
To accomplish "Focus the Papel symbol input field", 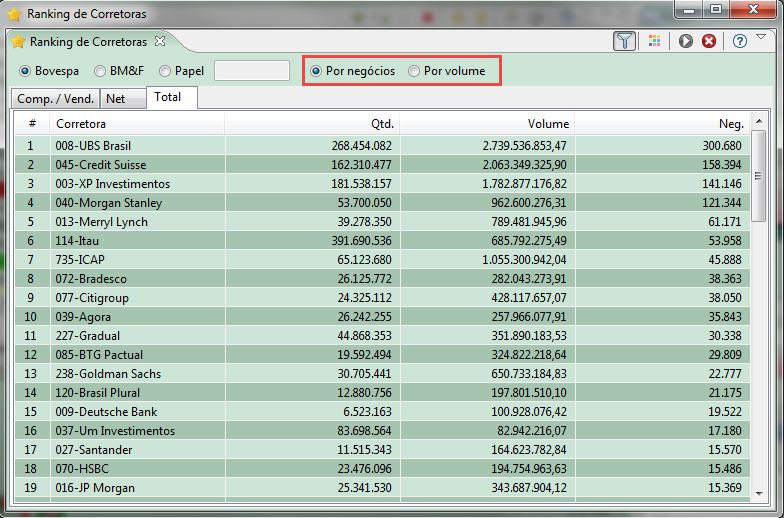I will [252, 70].
